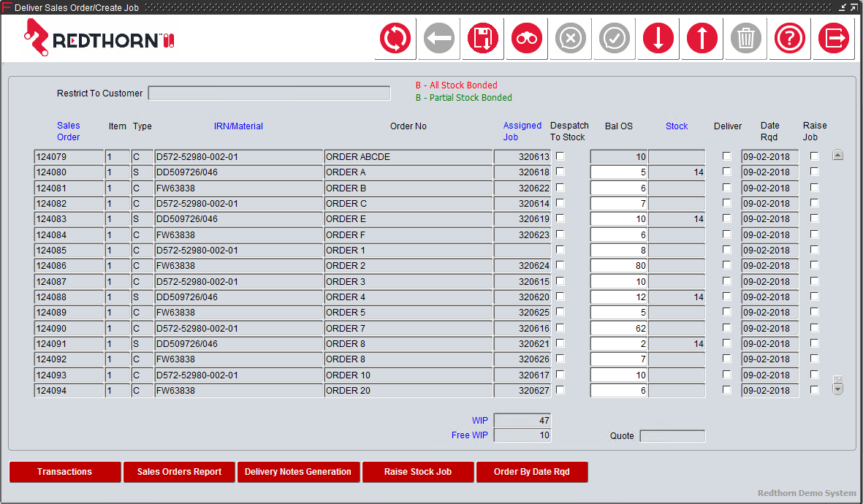Click the back arrow toolbar icon
The width and height of the screenshot is (863, 504).
[x=438, y=38]
